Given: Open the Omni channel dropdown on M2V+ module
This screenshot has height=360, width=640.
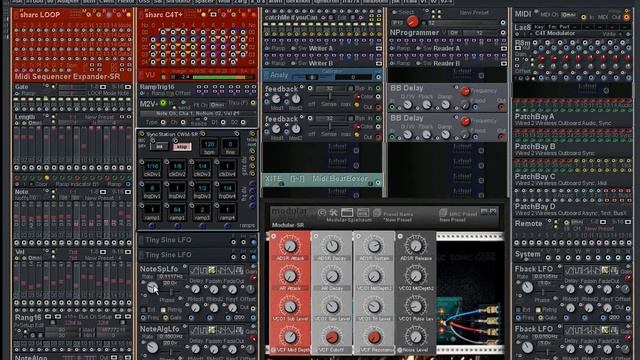Looking at the screenshot, I should click(217, 104).
